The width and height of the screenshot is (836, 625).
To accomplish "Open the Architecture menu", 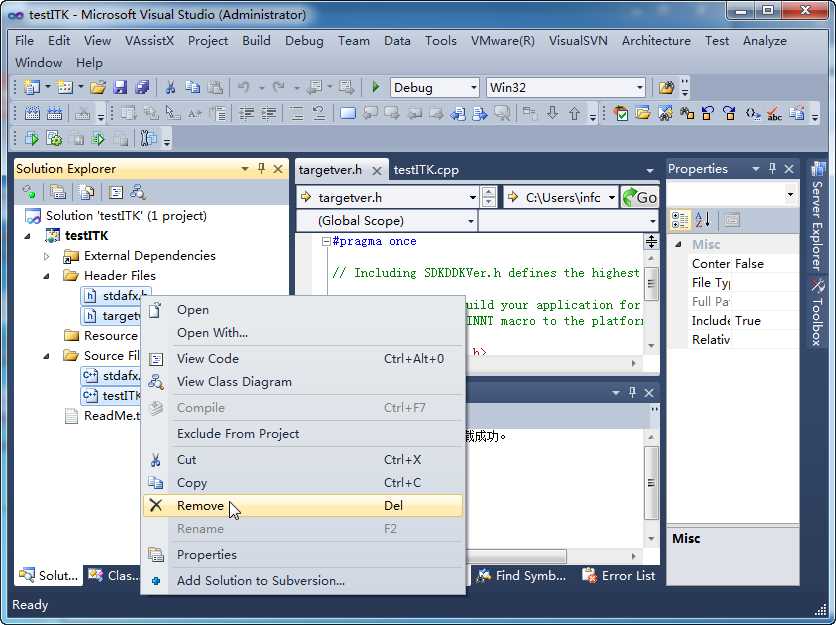I will click(656, 41).
